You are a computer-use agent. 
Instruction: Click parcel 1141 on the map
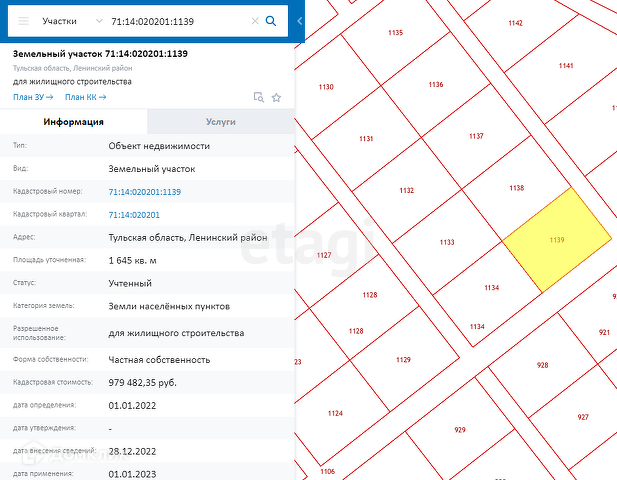566,66
